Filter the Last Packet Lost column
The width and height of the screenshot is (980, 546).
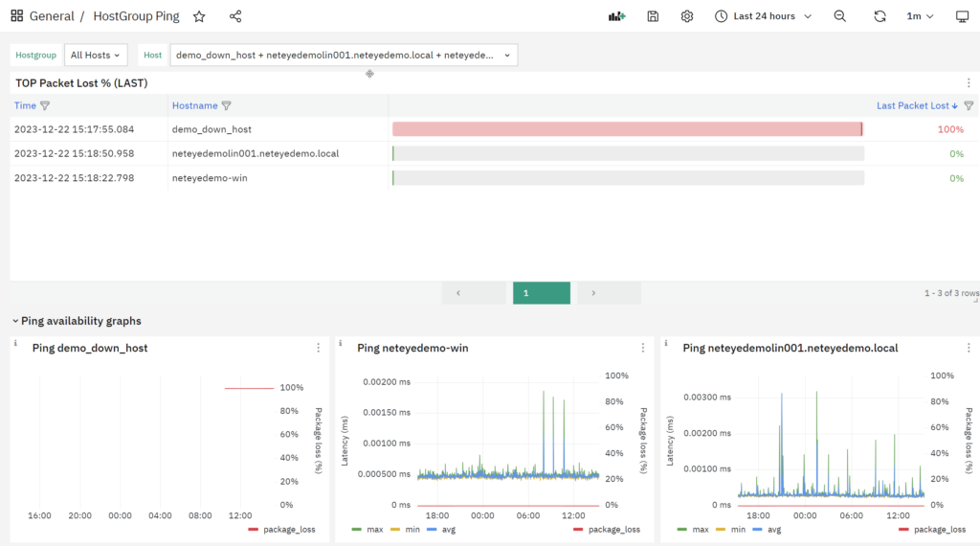(969, 105)
